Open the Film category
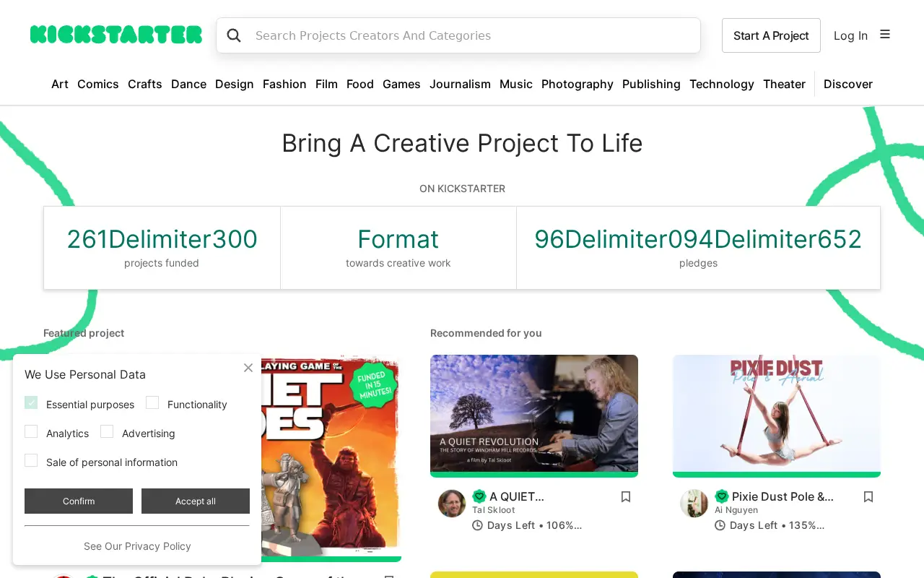This screenshot has width=924, height=578. point(326,84)
